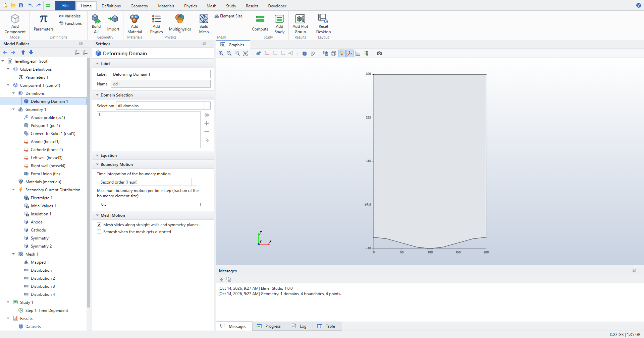Viewport: 644px width, 338px height.
Task: Collapse the Geometry 1 tree node
Action: click(x=13, y=110)
